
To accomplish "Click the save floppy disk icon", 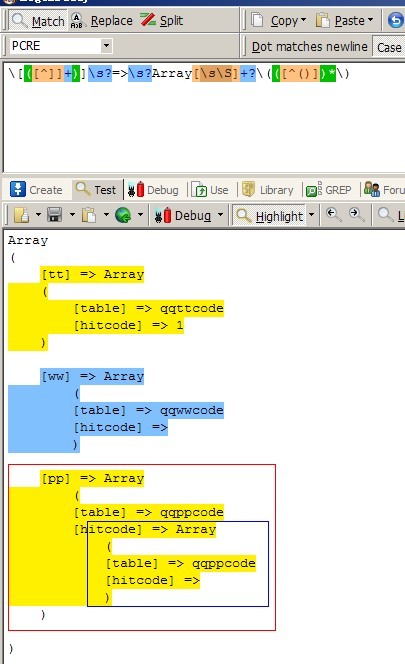I will tap(55, 215).
